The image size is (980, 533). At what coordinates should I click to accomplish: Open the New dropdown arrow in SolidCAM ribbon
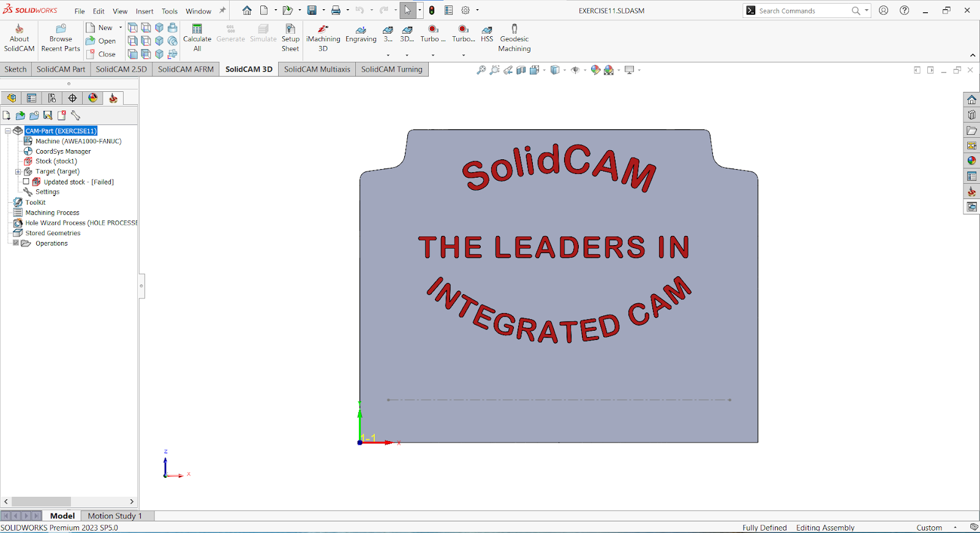coord(120,28)
